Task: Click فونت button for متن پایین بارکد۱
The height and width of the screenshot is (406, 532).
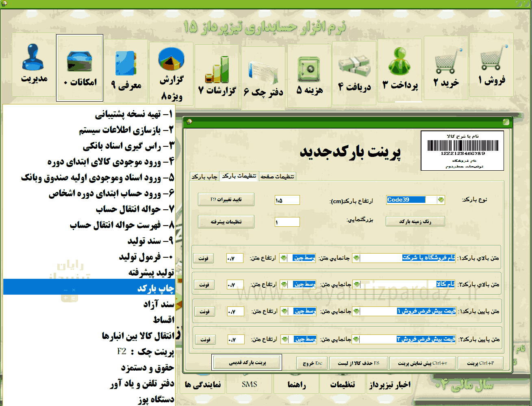Action: click(x=204, y=312)
